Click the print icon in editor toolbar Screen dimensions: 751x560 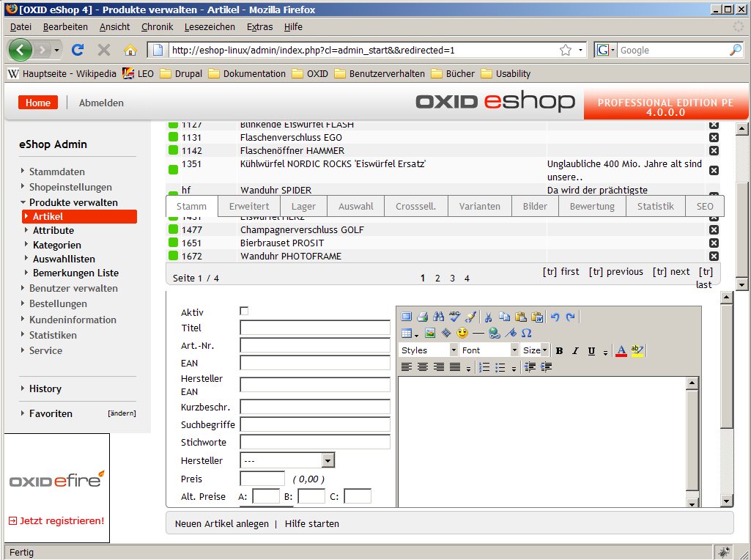pos(422,317)
